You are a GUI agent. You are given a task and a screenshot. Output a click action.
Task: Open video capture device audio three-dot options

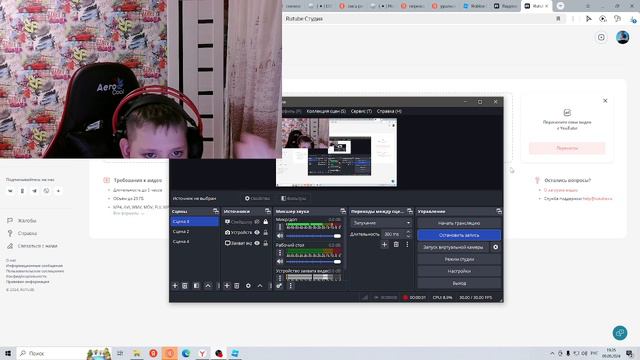point(280,278)
